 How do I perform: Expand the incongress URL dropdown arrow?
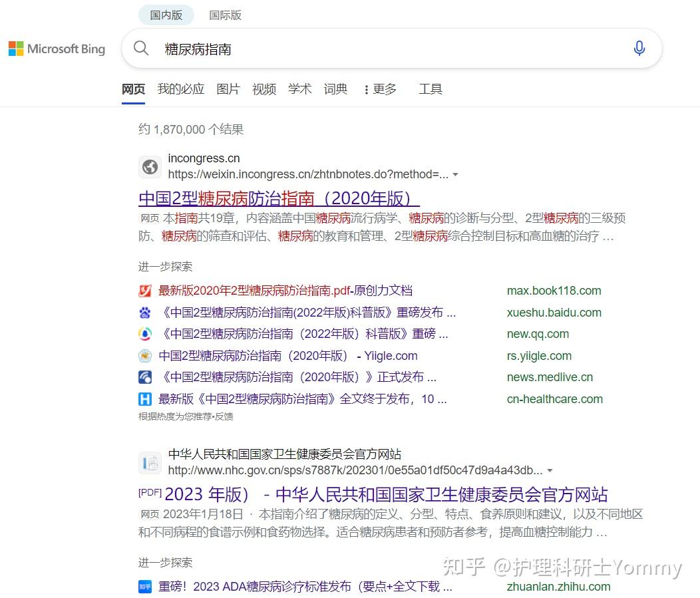(x=455, y=174)
